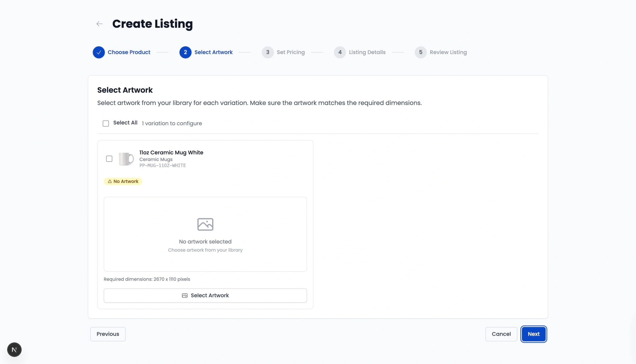Click the Previous button
636x364 pixels.
108,334
